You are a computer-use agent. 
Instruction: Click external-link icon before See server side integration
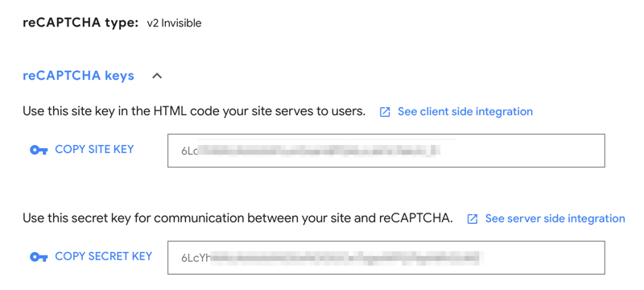(x=473, y=219)
